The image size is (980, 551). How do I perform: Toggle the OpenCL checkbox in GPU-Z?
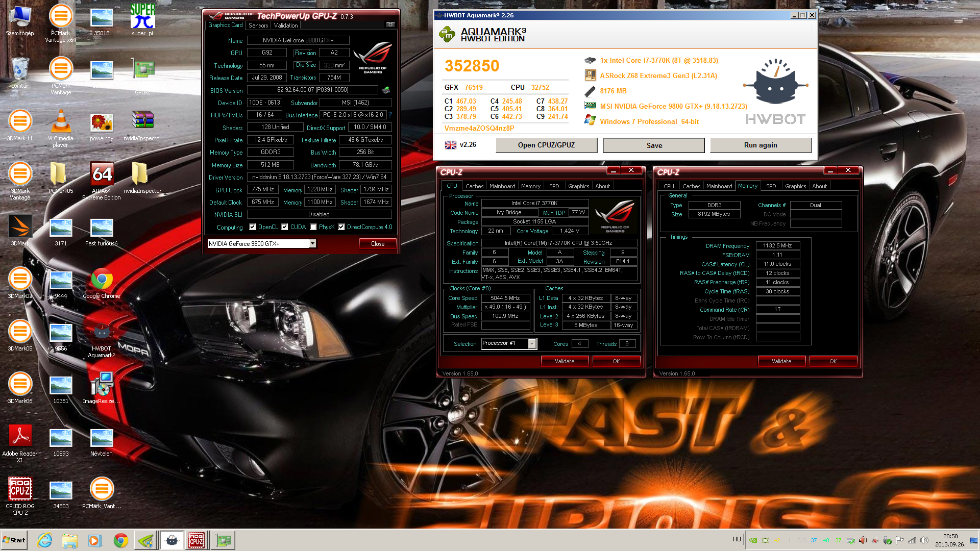(253, 227)
